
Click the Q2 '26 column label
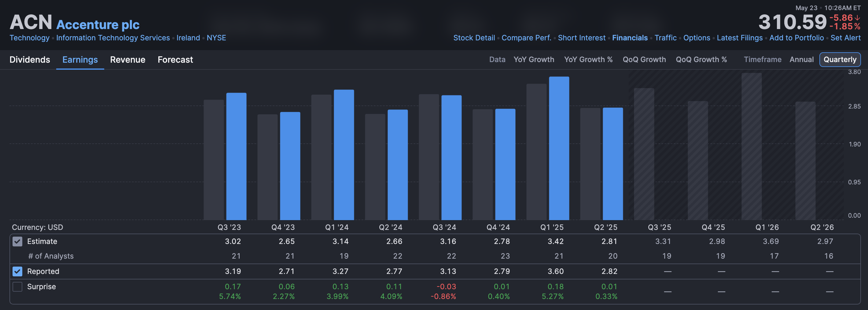tap(822, 227)
